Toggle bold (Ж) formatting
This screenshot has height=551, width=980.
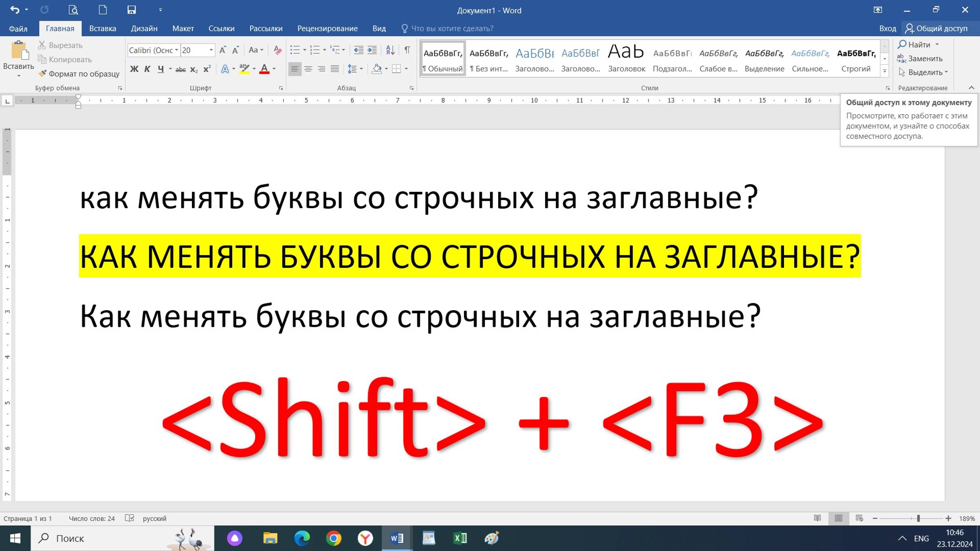point(134,69)
